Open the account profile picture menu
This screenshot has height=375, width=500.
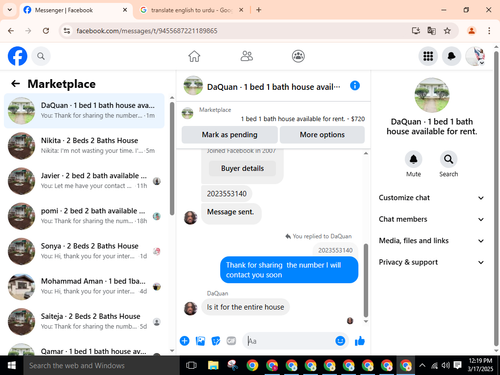(x=475, y=56)
